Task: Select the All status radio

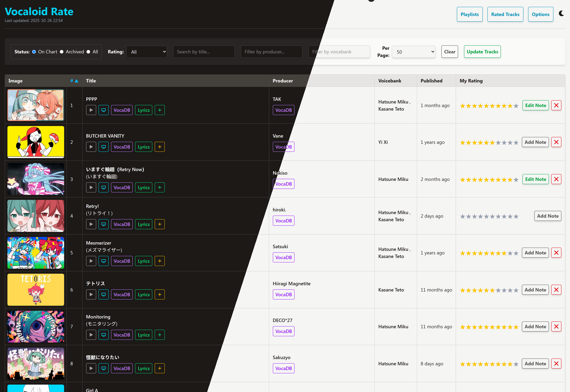Action: point(88,52)
